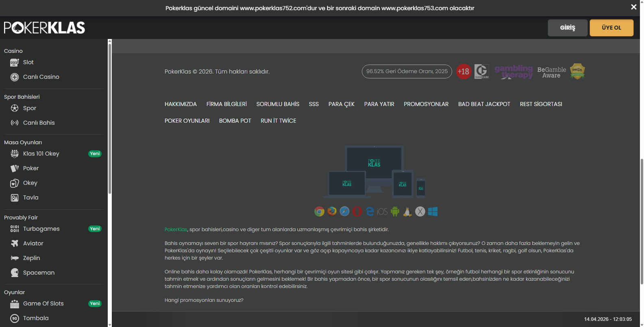Open the Turbogames icon
644x327 pixels.
tap(15, 229)
